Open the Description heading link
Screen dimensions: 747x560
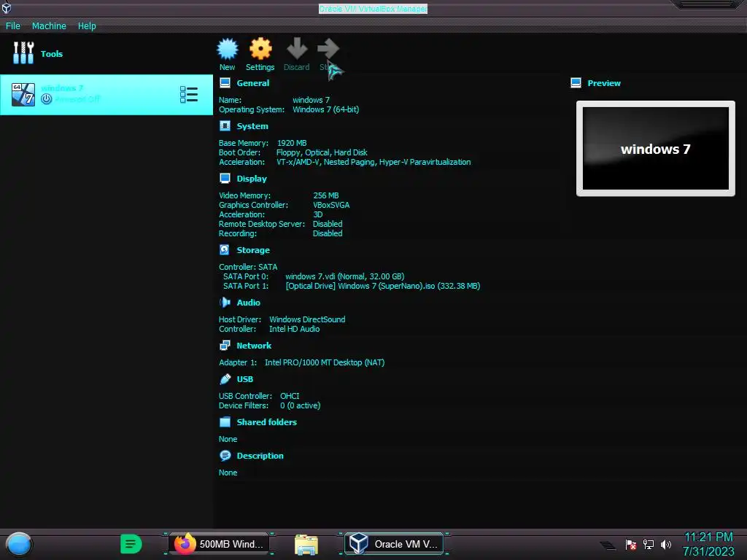click(260, 456)
